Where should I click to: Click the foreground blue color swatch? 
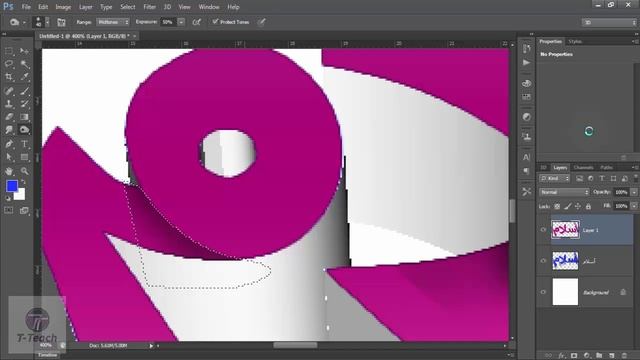tap(12, 186)
